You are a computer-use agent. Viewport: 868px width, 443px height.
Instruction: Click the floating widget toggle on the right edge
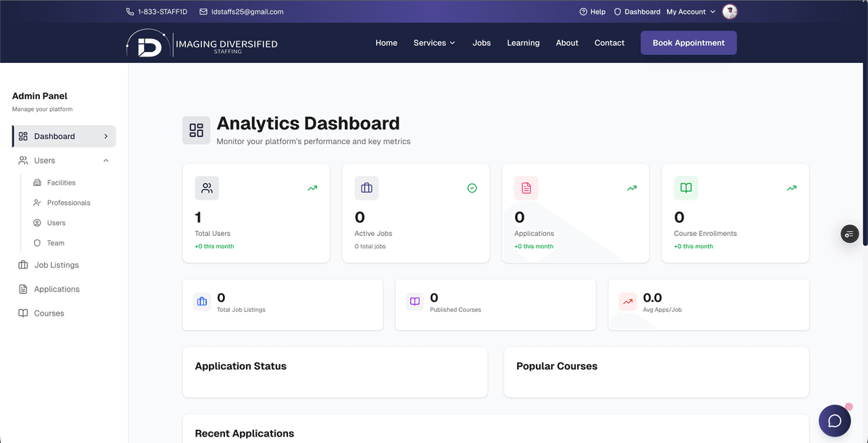[x=849, y=234]
